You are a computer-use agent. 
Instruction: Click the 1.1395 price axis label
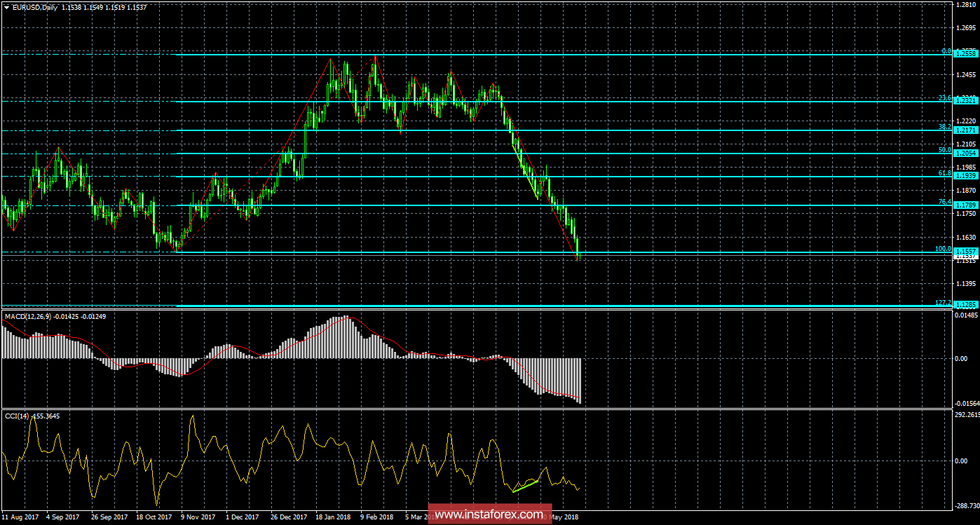[967, 284]
